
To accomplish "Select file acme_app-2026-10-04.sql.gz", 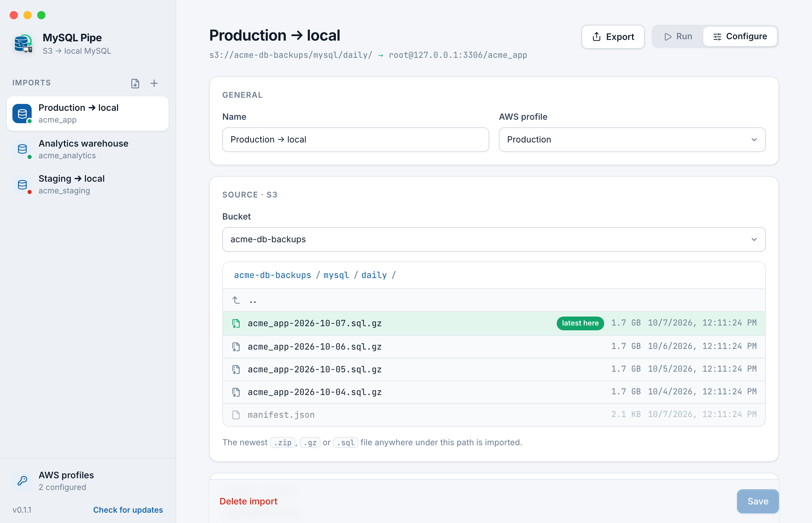I will (x=494, y=392).
